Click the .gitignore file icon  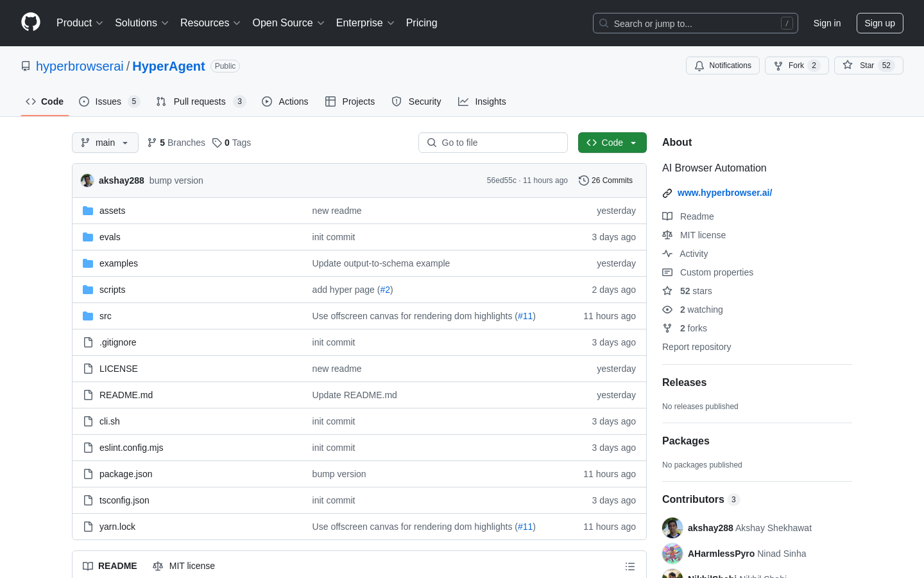pyautogui.click(x=88, y=342)
